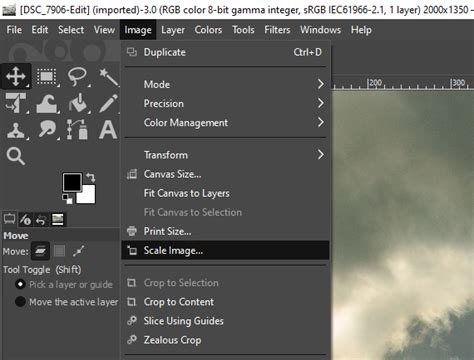Select the Pencil tool

tap(109, 103)
